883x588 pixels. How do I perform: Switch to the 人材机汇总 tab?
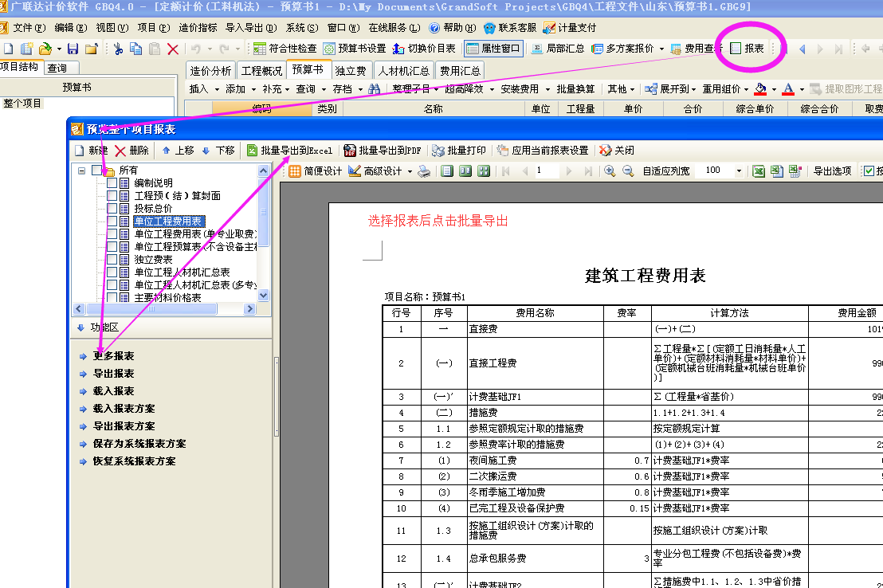click(x=404, y=71)
